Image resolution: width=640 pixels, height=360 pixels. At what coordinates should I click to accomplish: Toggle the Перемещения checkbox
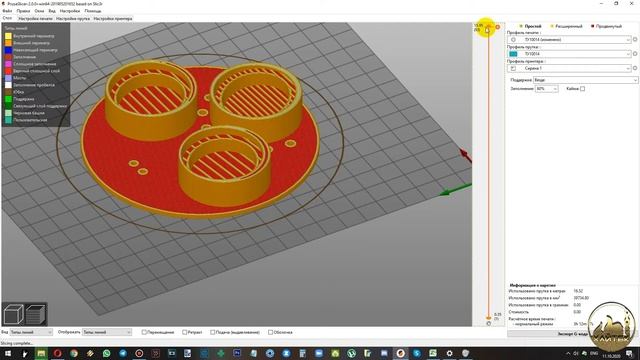click(144, 332)
